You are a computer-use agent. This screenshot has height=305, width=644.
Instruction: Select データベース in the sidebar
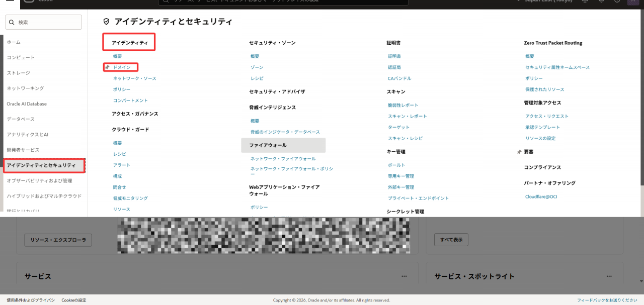[x=21, y=119]
